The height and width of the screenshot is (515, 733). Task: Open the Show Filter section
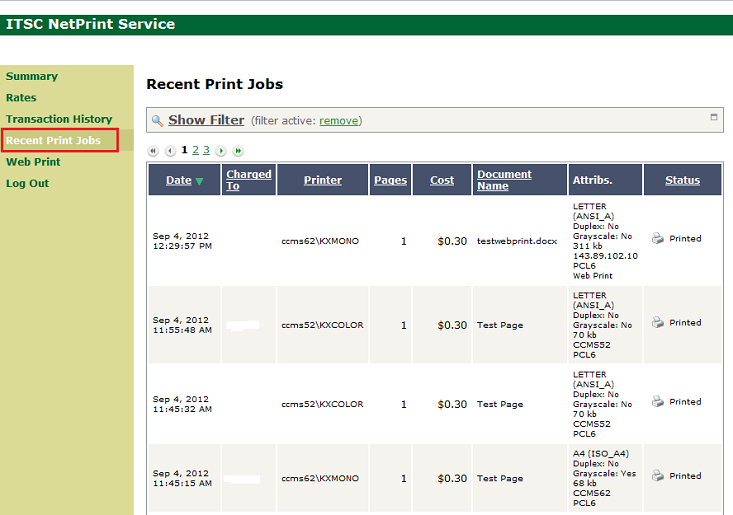tap(206, 120)
